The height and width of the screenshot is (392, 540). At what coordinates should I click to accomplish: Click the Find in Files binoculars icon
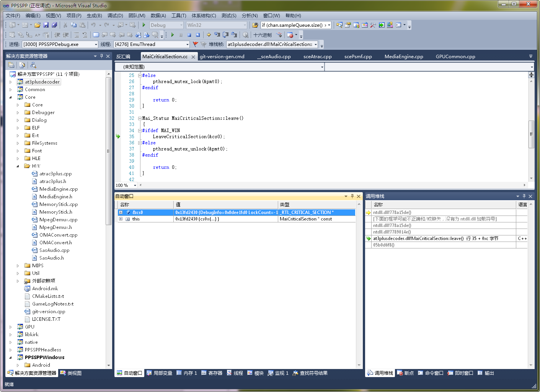click(x=255, y=25)
